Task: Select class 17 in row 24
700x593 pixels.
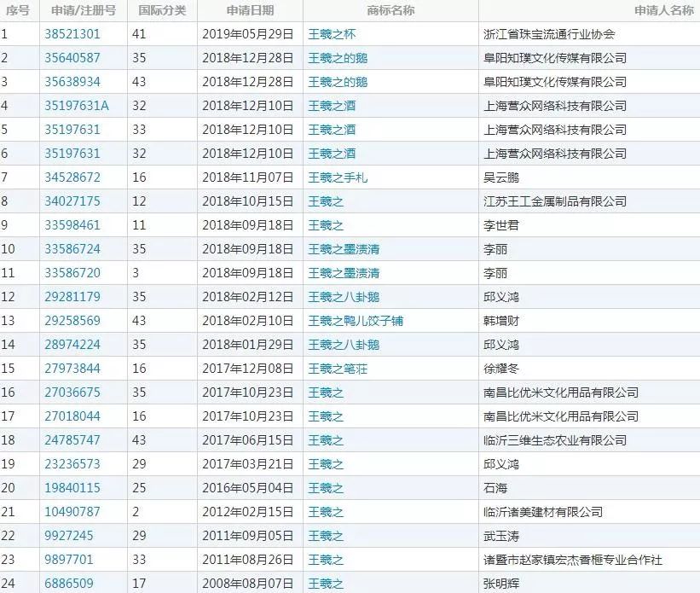Action: 139,584
